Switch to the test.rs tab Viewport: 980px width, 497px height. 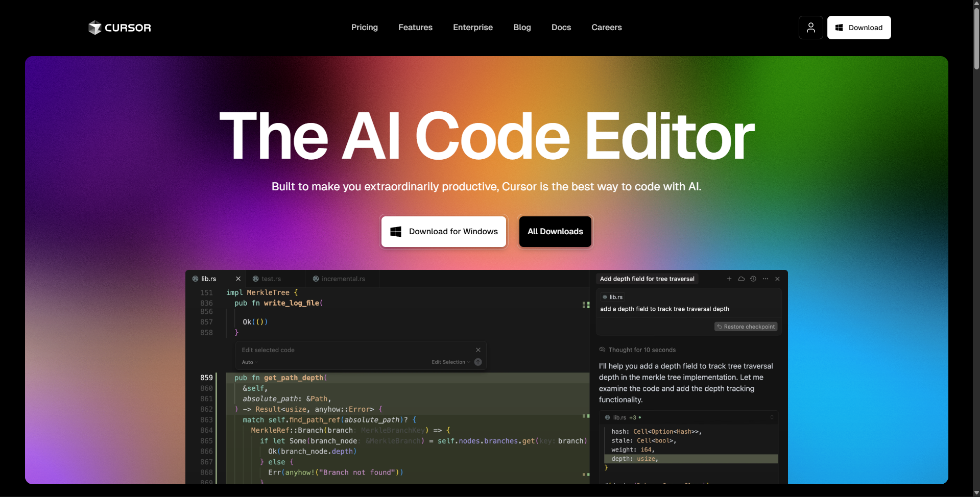[271, 279]
